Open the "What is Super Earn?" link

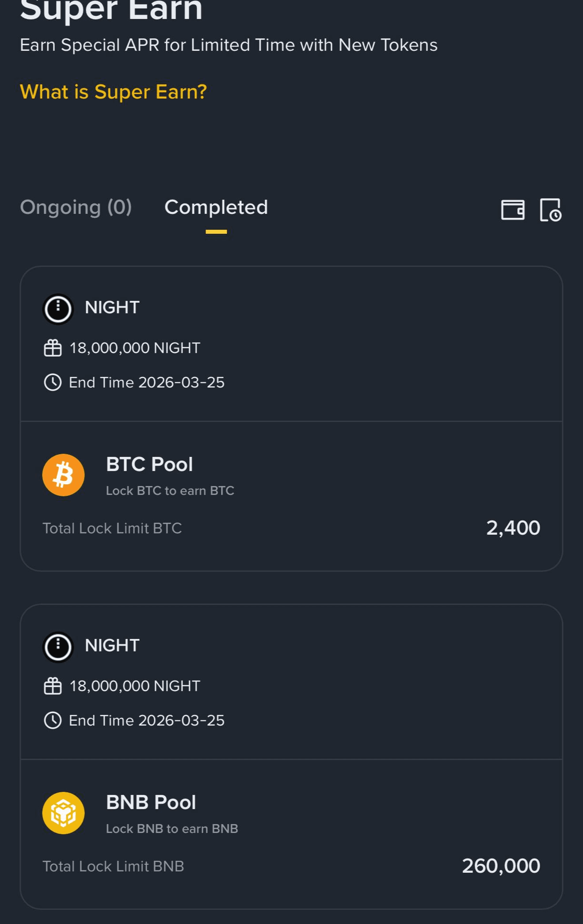tap(113, 92)
